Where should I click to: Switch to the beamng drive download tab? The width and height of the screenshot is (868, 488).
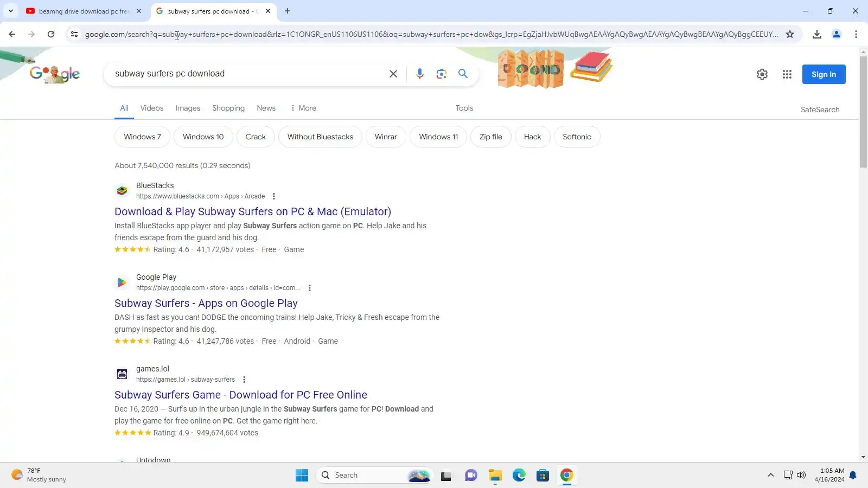[83, 11]
